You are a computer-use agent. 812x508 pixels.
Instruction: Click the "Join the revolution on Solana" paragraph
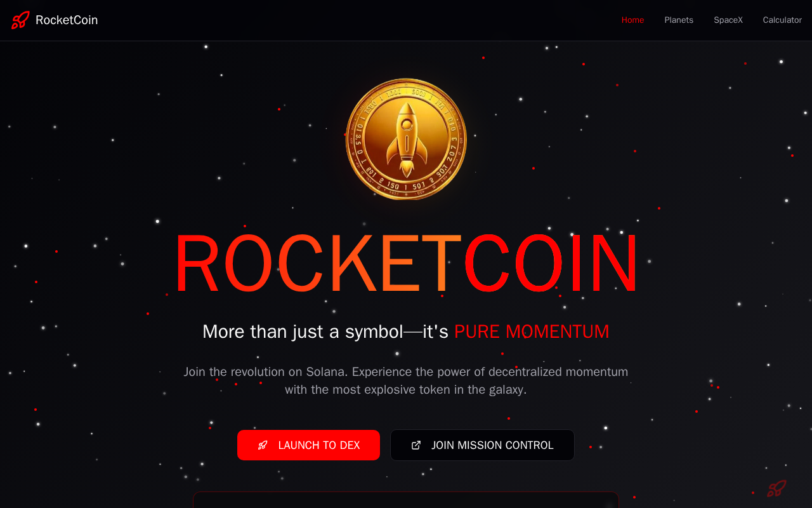point(406,380)
